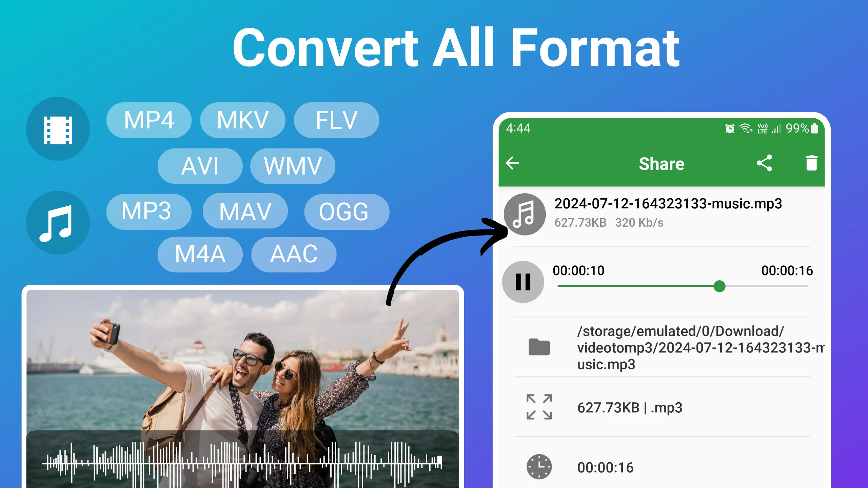Open folder icon next to storage path
This screenshot has width=868, height=488.
pos(539,347)
